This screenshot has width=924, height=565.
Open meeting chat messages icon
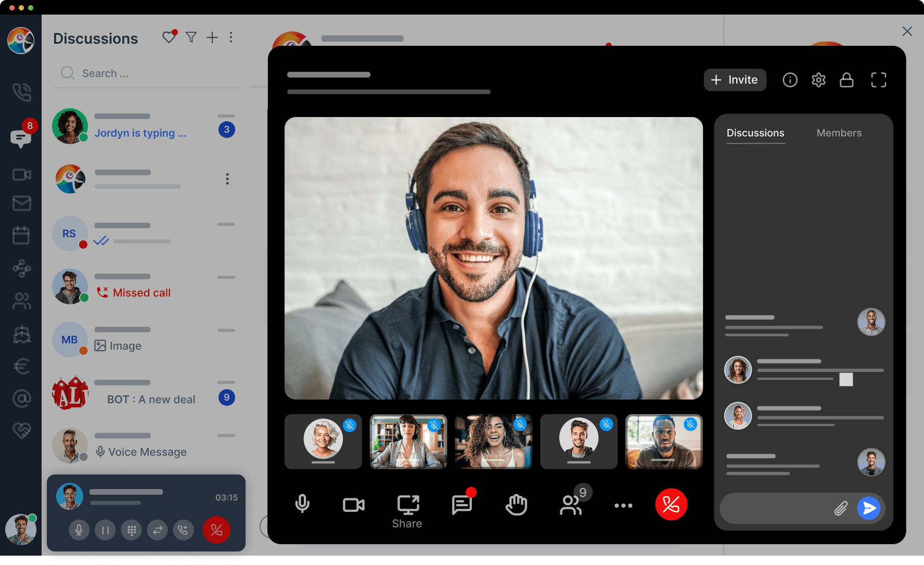point(462,505)
